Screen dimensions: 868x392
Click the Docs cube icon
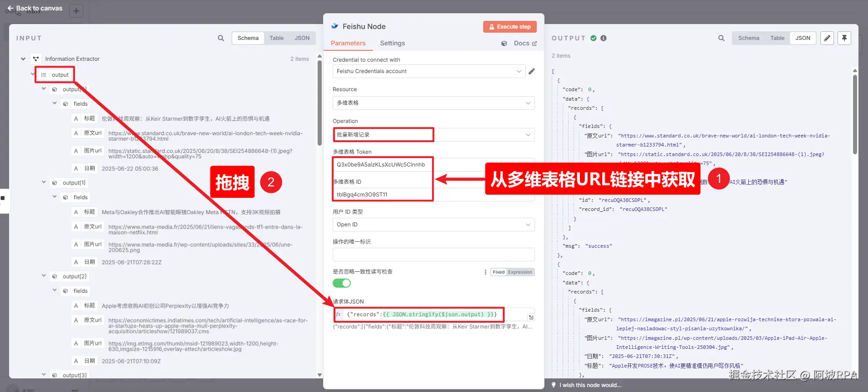coord(504,44)
